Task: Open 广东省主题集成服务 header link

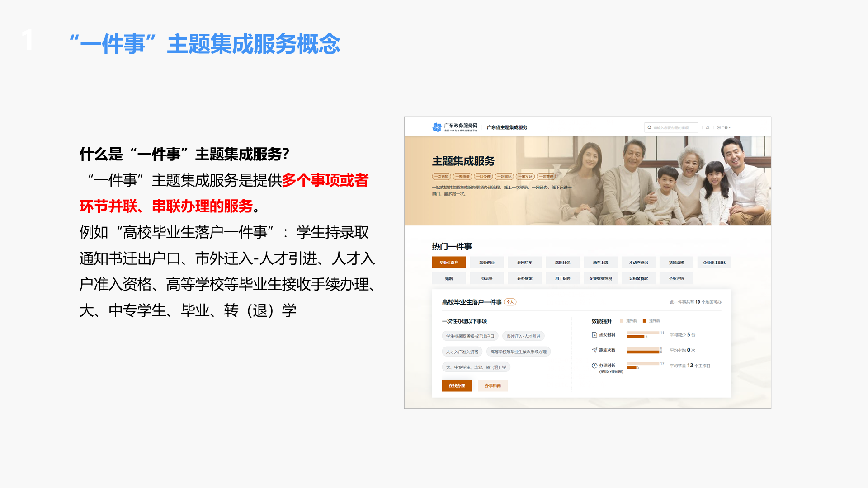Action: (507, 127)
